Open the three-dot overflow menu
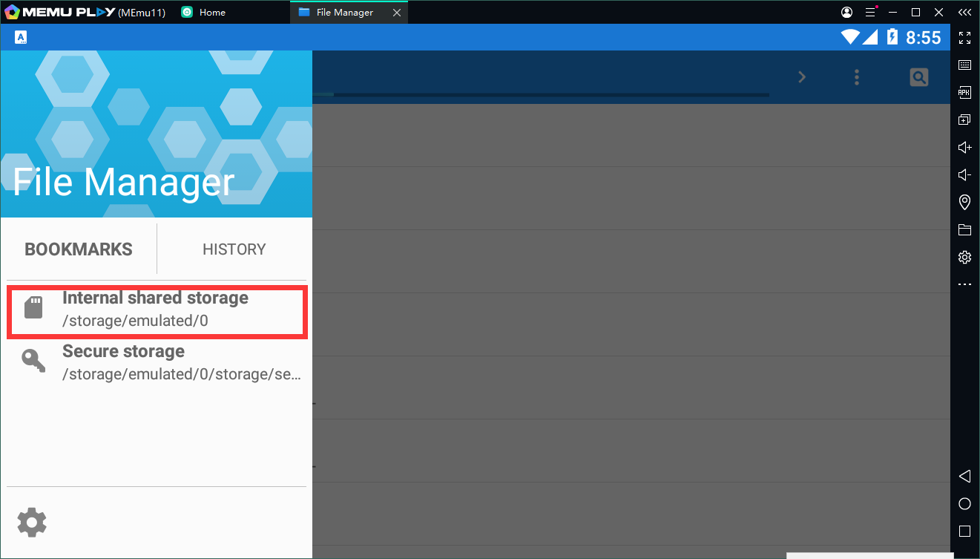 tap(857, 77)
